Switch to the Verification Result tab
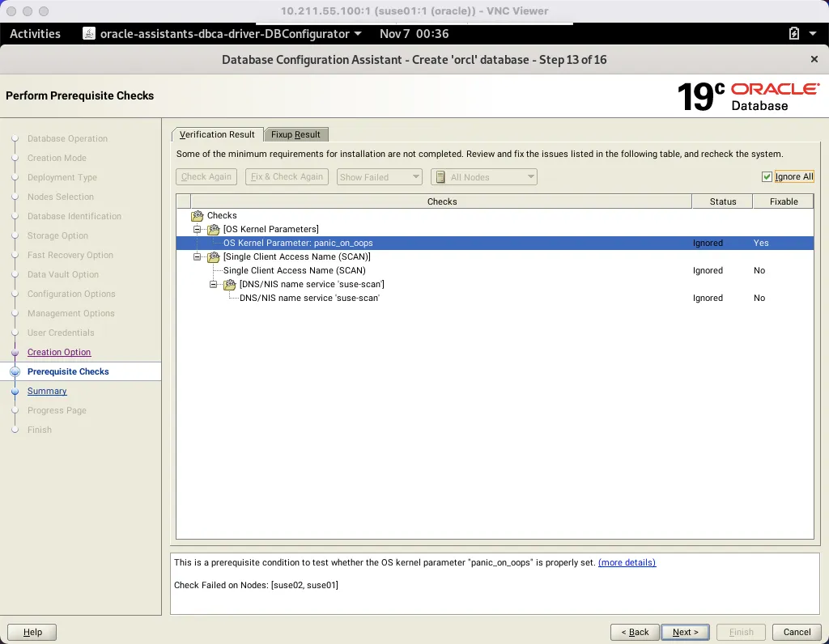The image size is (829, 644). pyautogui.click(x=216, y=134)
